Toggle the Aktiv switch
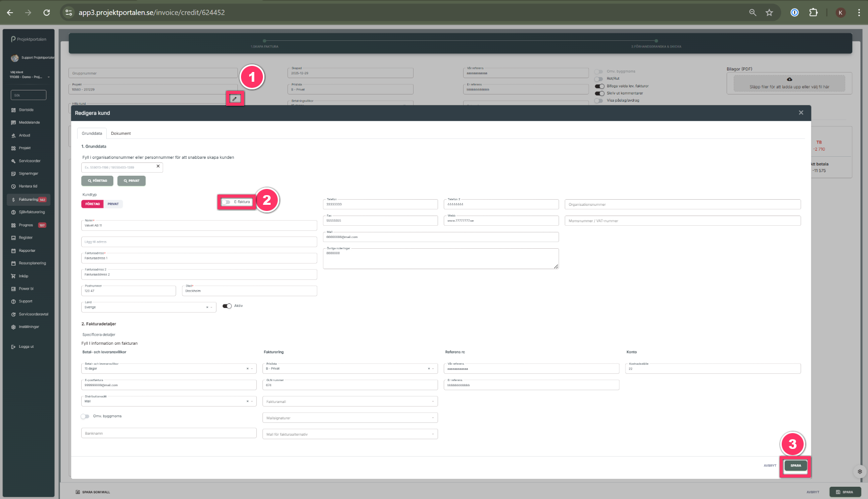Image resolution: width=868 pixels, height=499 pixels. click(227, 306)
